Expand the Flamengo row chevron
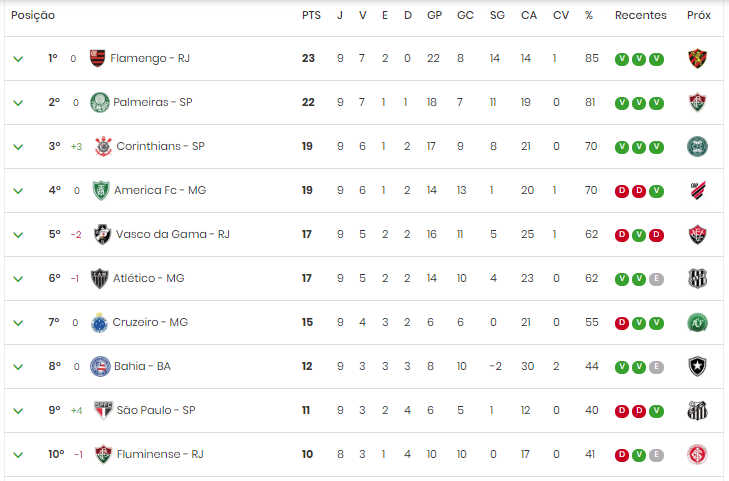This screenshot has width=729, height=481. coord(18,59)
